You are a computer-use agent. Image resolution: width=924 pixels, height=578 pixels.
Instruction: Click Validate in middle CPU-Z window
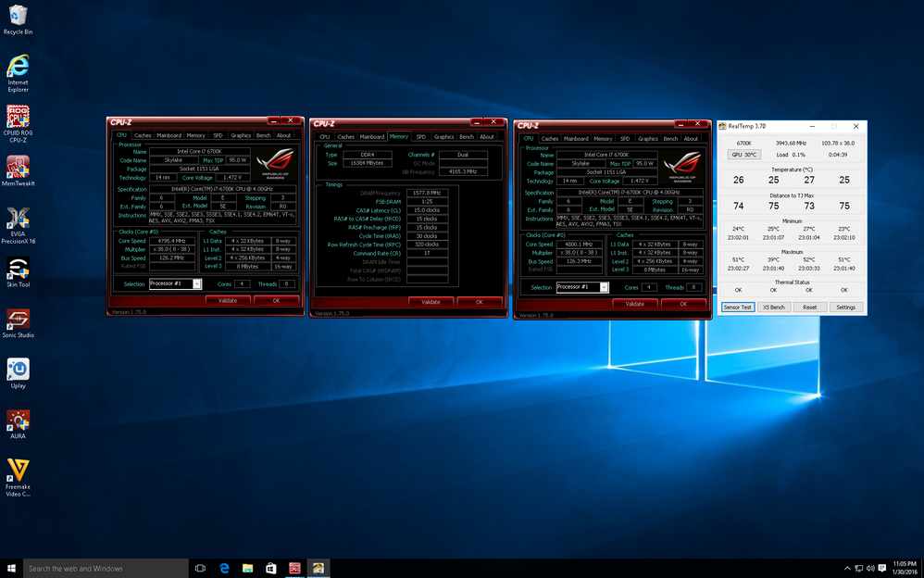point(431,302)
